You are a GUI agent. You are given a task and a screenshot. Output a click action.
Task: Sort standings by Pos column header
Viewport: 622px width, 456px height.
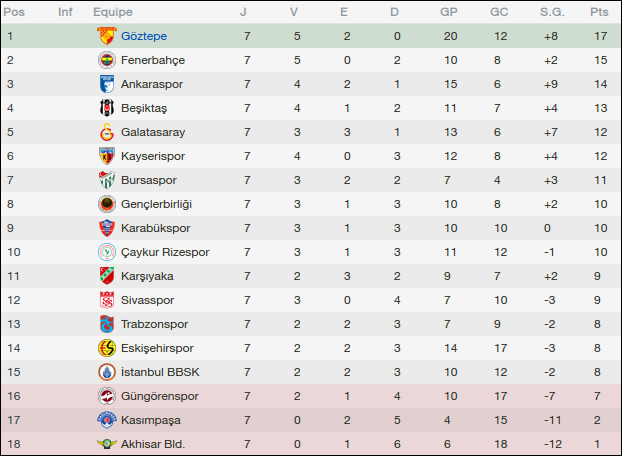(15, 12)
